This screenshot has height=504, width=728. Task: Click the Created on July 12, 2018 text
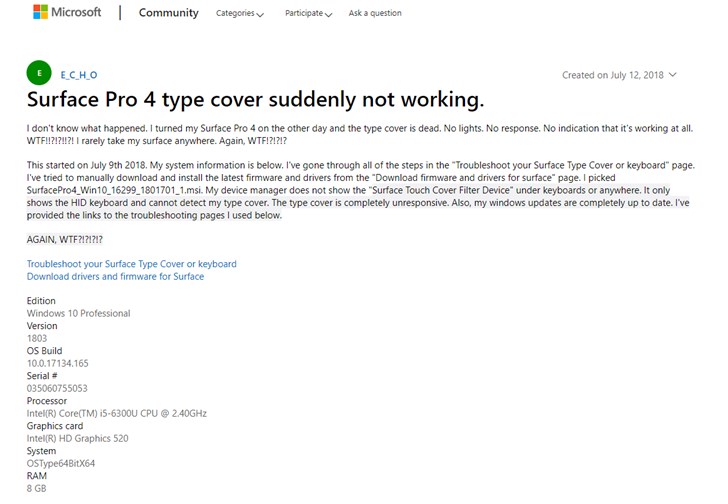tap(613, 75)
